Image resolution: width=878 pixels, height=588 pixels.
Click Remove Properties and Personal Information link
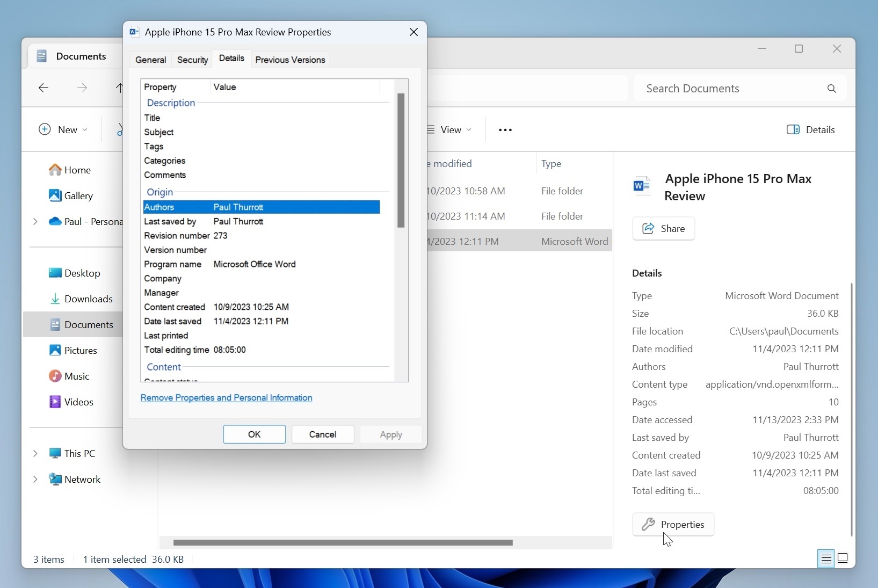(226, 398)
